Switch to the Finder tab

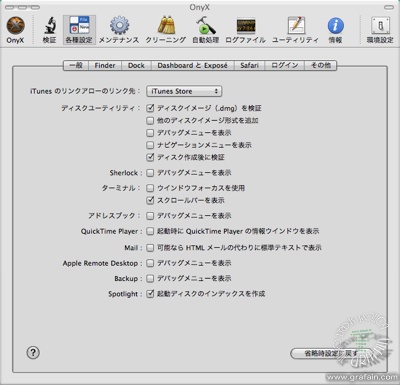click(105, 65)
